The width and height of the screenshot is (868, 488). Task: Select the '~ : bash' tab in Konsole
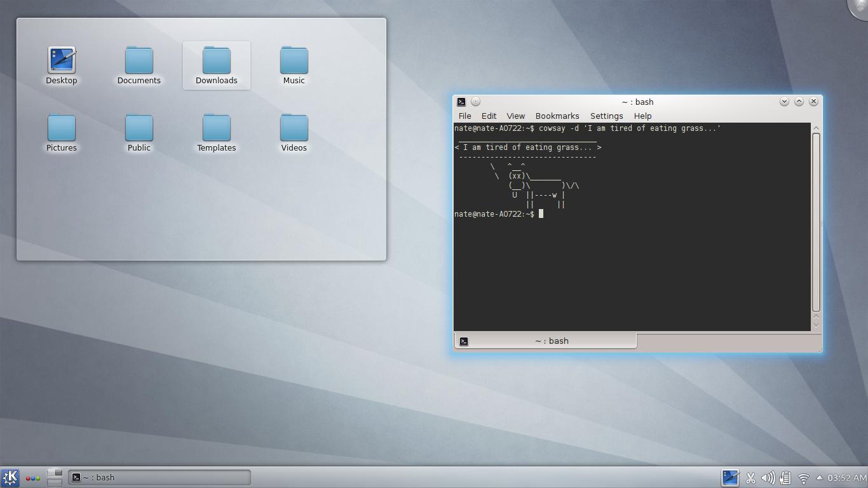click(x=545, y=341)
